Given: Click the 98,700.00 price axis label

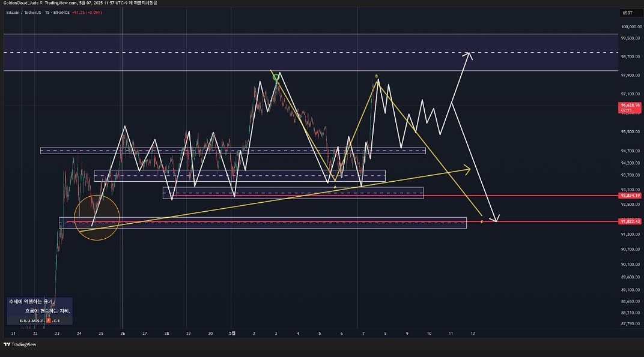Looking at the screenshot, I should (x=630, y=56).
